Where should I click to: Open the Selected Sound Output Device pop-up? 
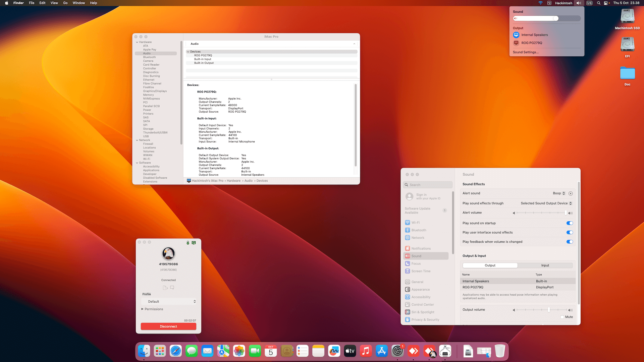[x=546, y=203]
